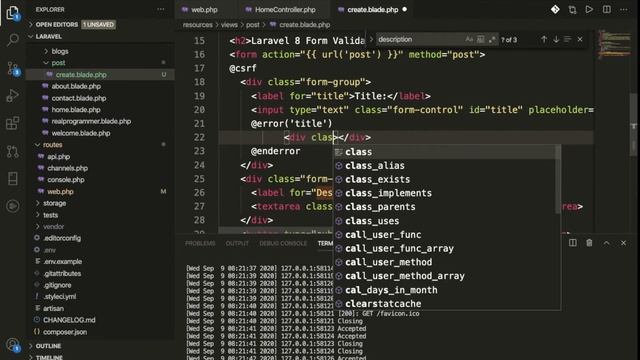
Task: Click the editor minimap
Action: coord(614,44)
